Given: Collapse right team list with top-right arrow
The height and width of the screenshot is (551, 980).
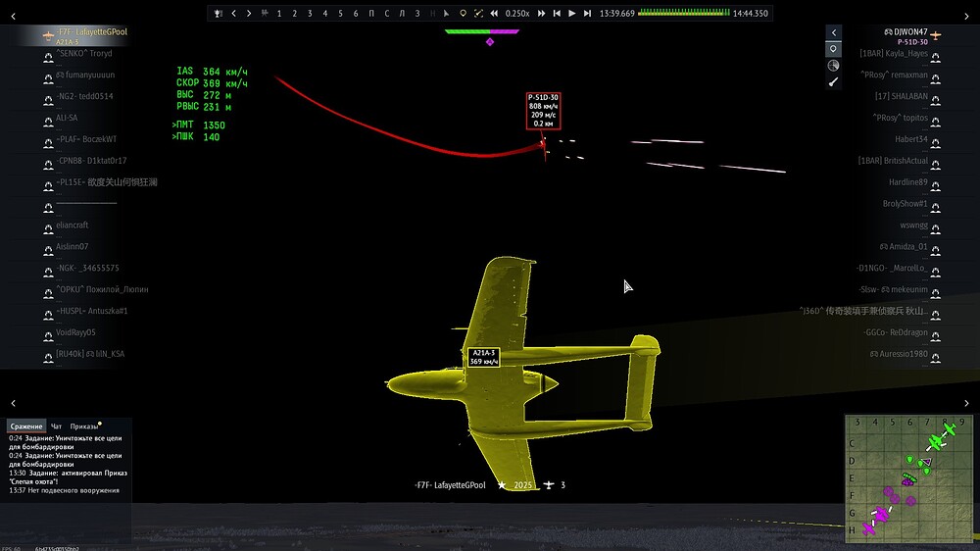Looking at the screenshot, I should (966, 17).
